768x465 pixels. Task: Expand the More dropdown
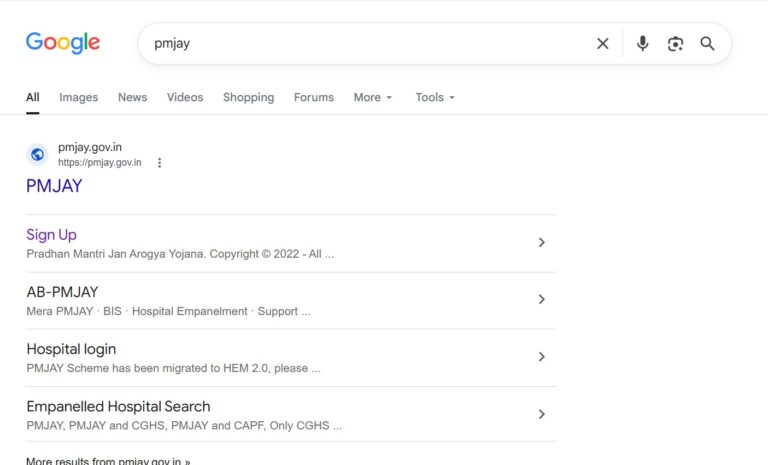(x=373, y=97)
